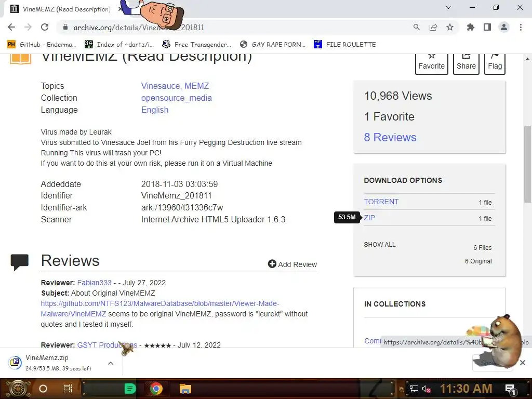Open Cortana circle on taskbar

point(43,389)
